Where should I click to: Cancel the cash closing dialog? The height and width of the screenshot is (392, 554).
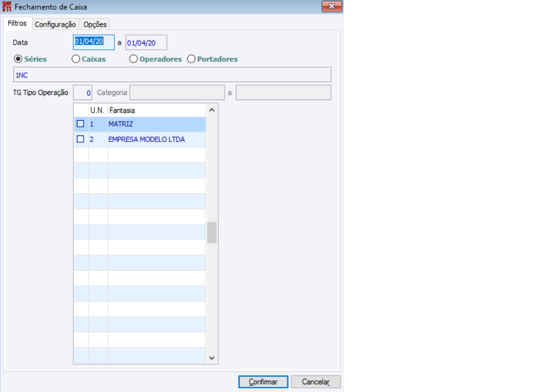click(x=316, y=382)
